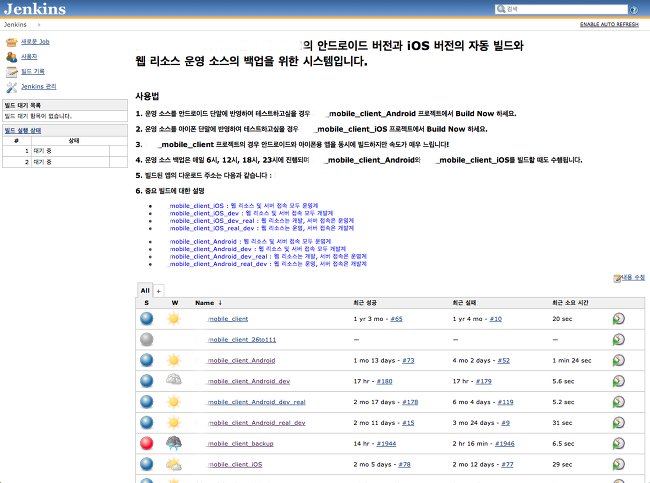Image resolution: width=650 pixels, height=483 pixels.
Task: Open the build executor status link
Action: 23,130
